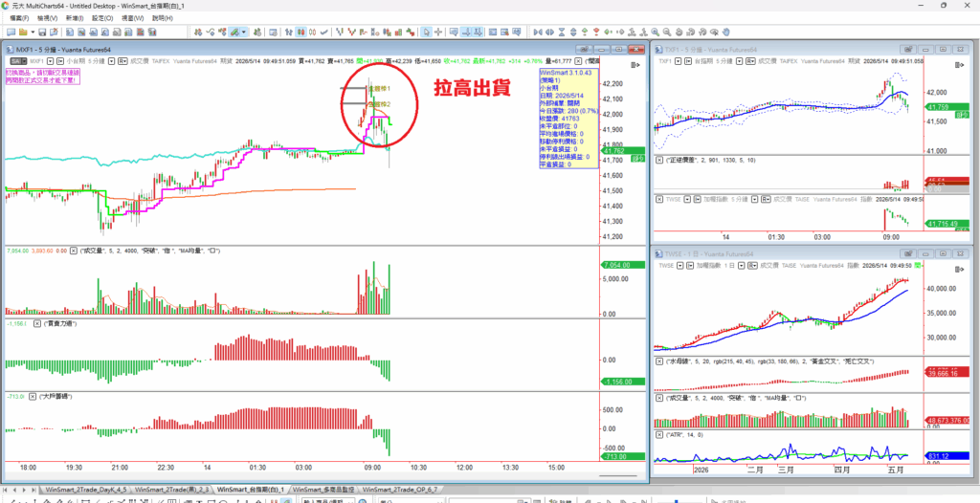
Task: Click the -1,156.00 scale label
Action: [x=622, y=382]
